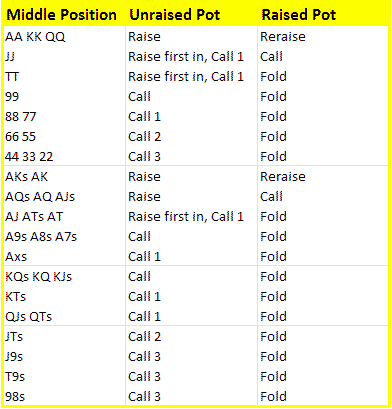Click the JJ hand cell
Screen dimensions: 392x409
coord(64,57)
